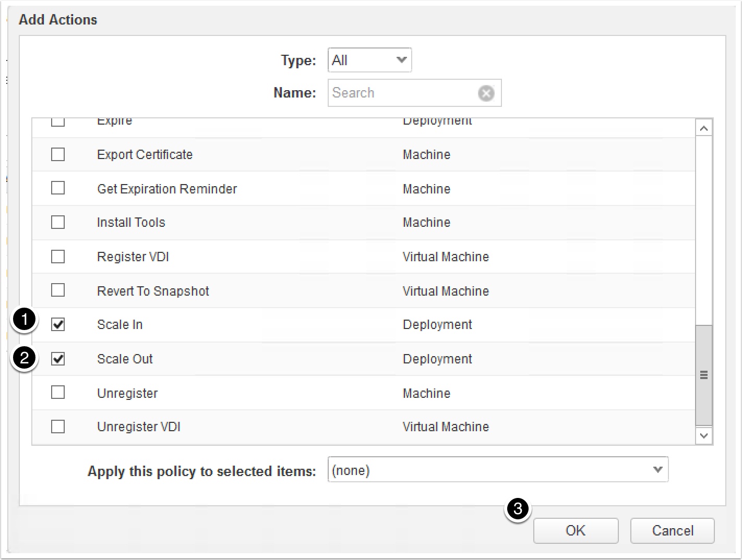Click the actions list scrollbar thumb
The image size is (742, 560).
[703, 375]
